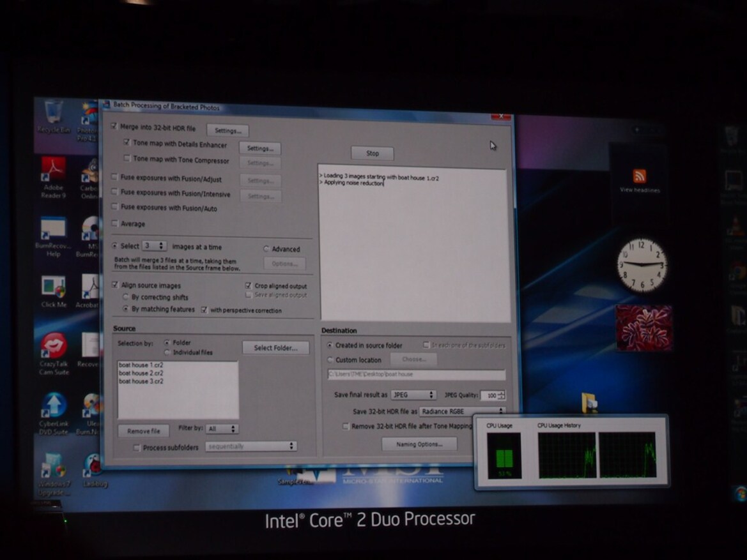
Task: Choose the By matching features radio option
Action: pyautogui.click(x=126, y=308)
